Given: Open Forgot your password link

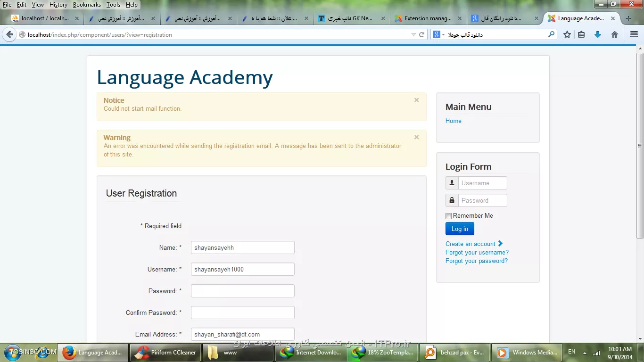Looking at the screenshot, I should (477, 261).
